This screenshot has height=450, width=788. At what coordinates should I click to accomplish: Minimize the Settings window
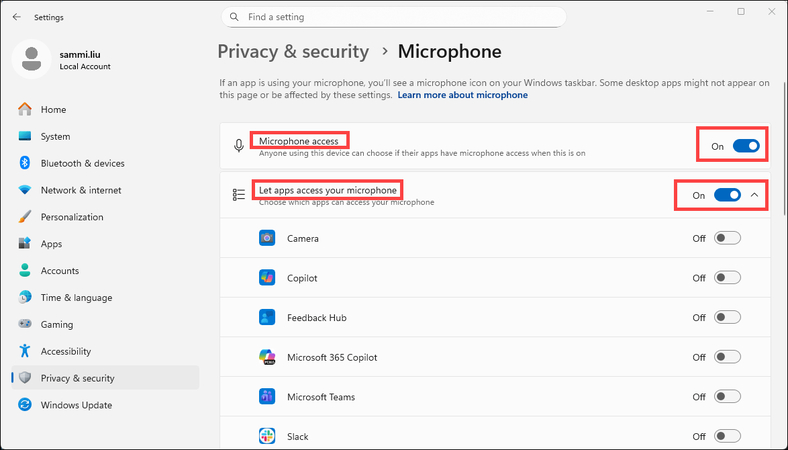pos(710,12)
